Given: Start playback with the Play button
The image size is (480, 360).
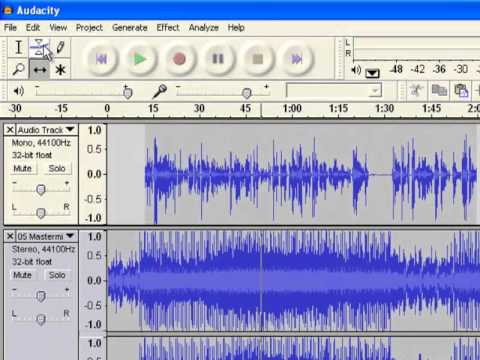Looking at the screenshot, I should click(140, 59).
